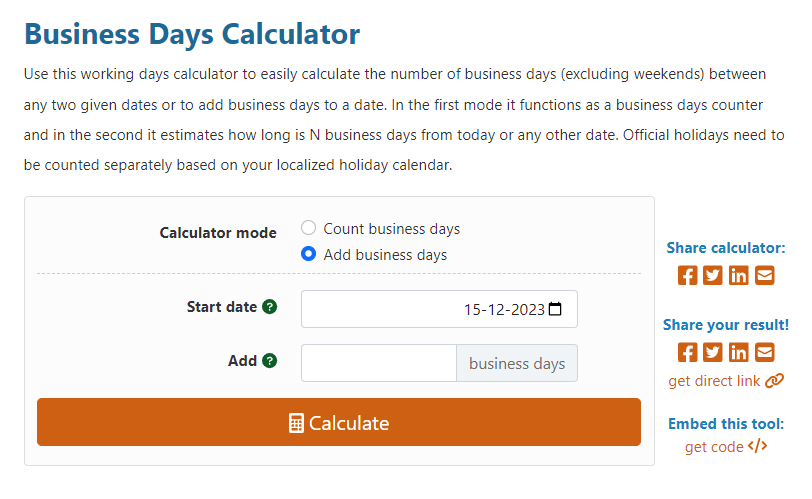Share calculator on Facebook
The height and width of the screenshot is (499, 812).
click(x=687, y=275)
